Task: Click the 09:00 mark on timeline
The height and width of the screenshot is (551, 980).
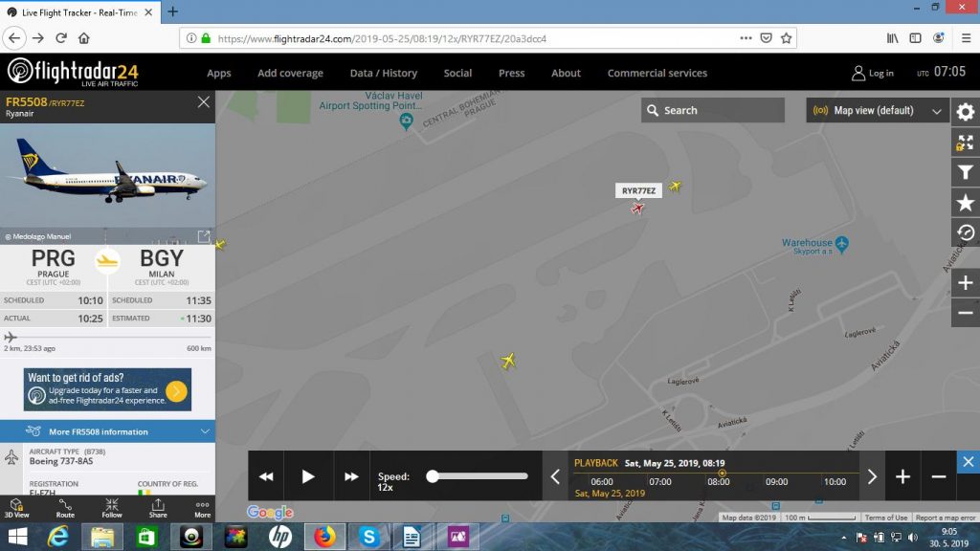Action: pos(776,482)
